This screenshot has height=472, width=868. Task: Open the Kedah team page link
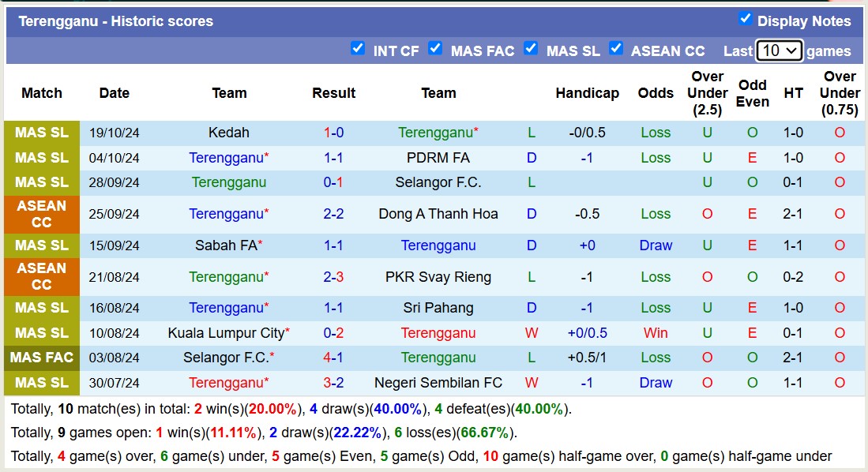coord(229,133)
